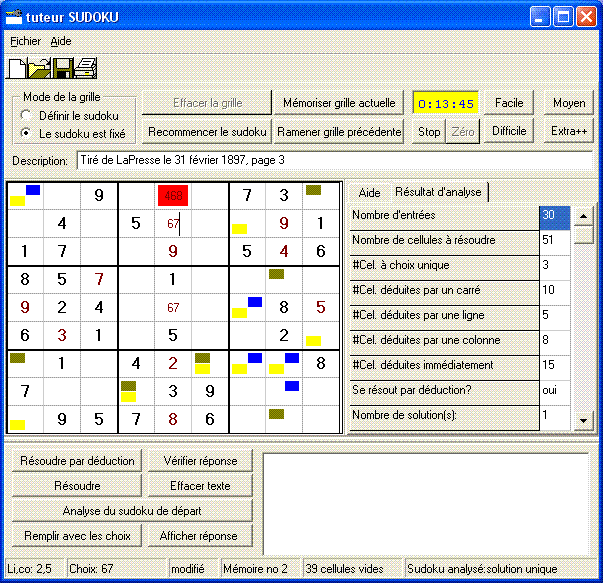This screenshot has width=603, height=583.
Task: Click the bottom-left sudoku cell with yellow marker
Action: [x=25, y=419]
